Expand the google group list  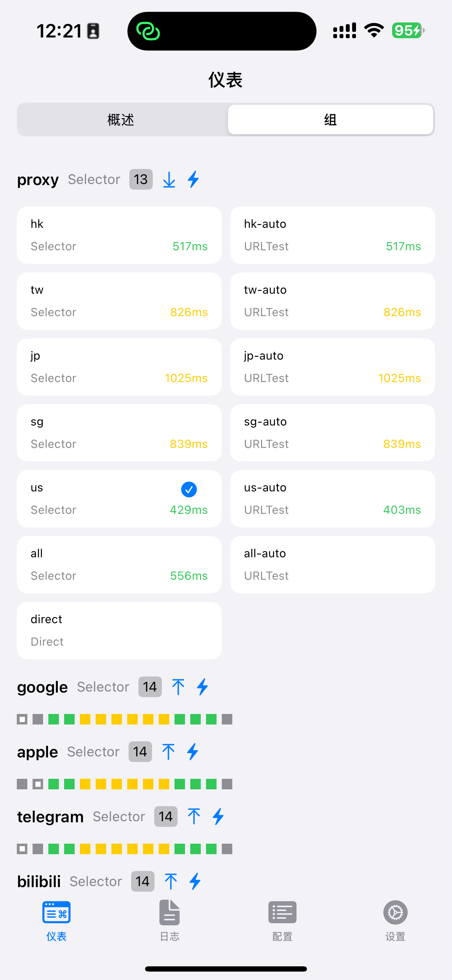click(178, 687)
